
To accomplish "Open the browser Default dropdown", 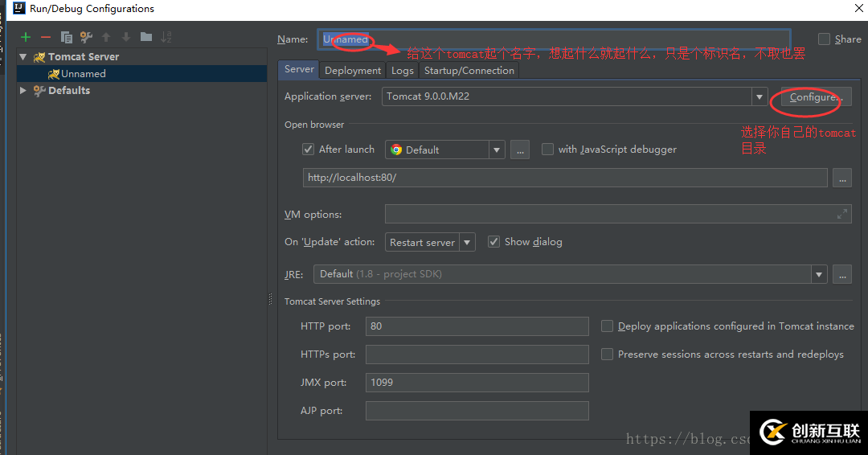I will (x=497, y=150).
